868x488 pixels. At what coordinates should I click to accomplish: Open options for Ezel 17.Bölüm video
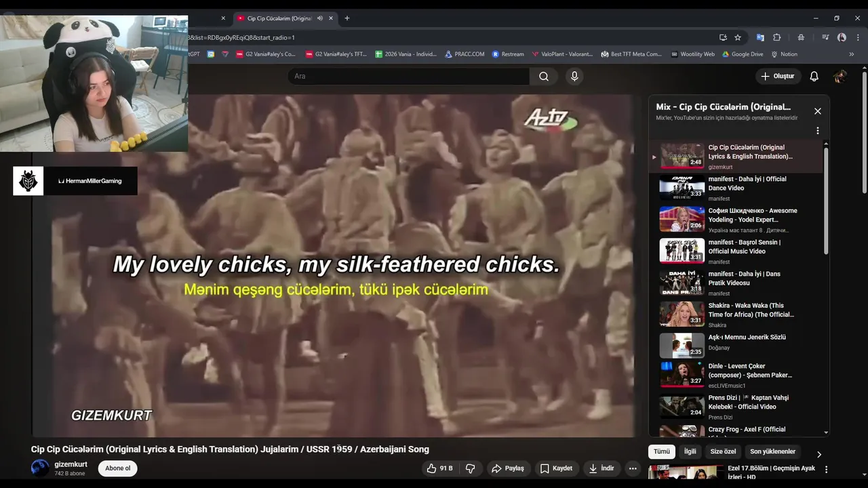click(x=826, y=469)
